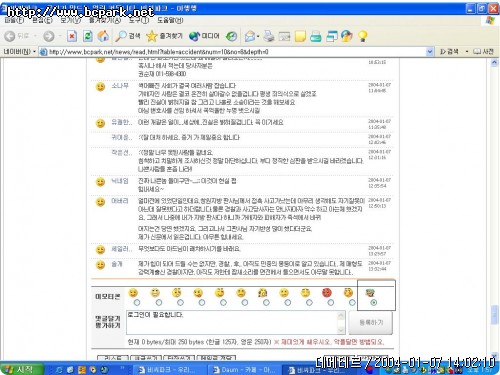This screenshot has width=500, height=375.
Task: Click the smiley icon next to 솔개
Action: click(100, 265)
